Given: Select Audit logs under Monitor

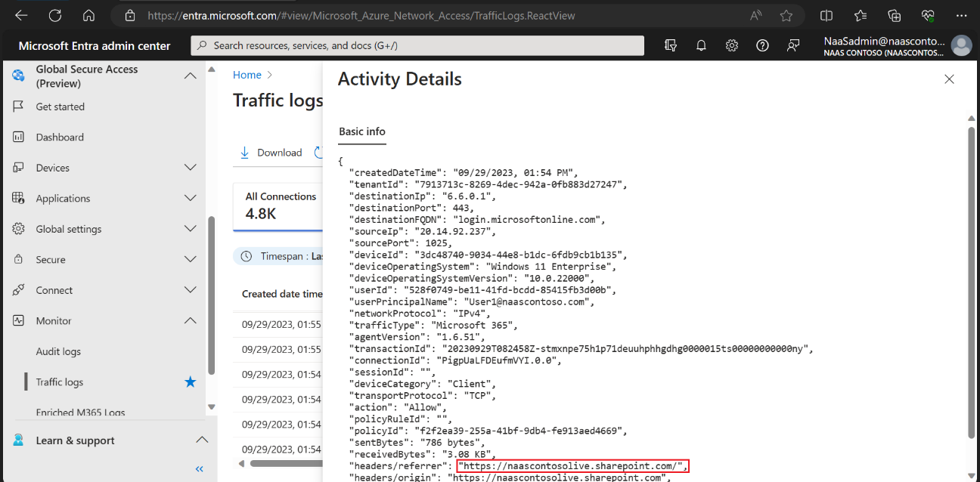Looking at the screenshot, I should click(x=58, y=351).
